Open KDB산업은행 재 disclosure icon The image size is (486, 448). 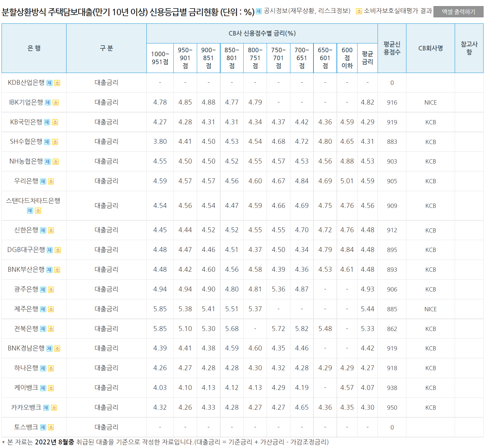(x=50, y=83)
